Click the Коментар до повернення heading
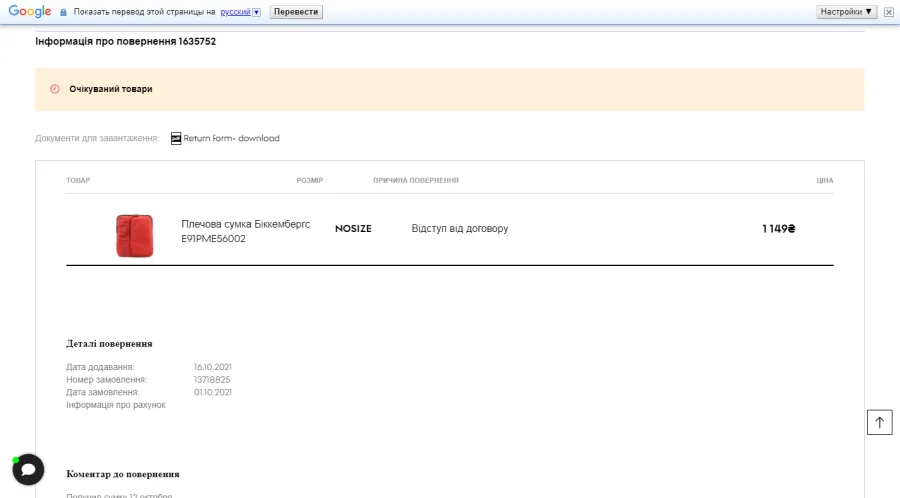This screenshot has width=900, height=498. 123,474
